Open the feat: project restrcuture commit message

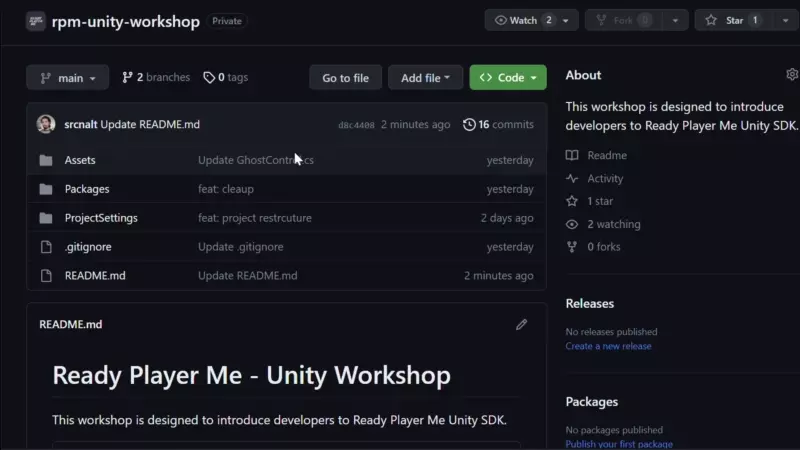255,218
